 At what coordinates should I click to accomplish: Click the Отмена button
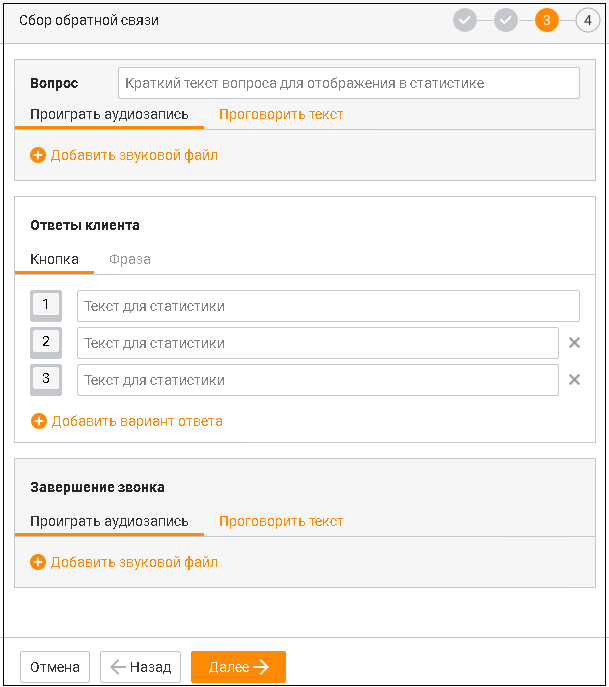pyautogui.click(x=55, y=667)
